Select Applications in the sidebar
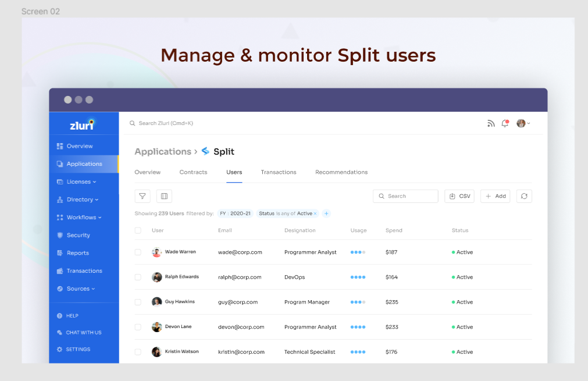This screenshot has width=588, height=381. click(x=84, y=164)
